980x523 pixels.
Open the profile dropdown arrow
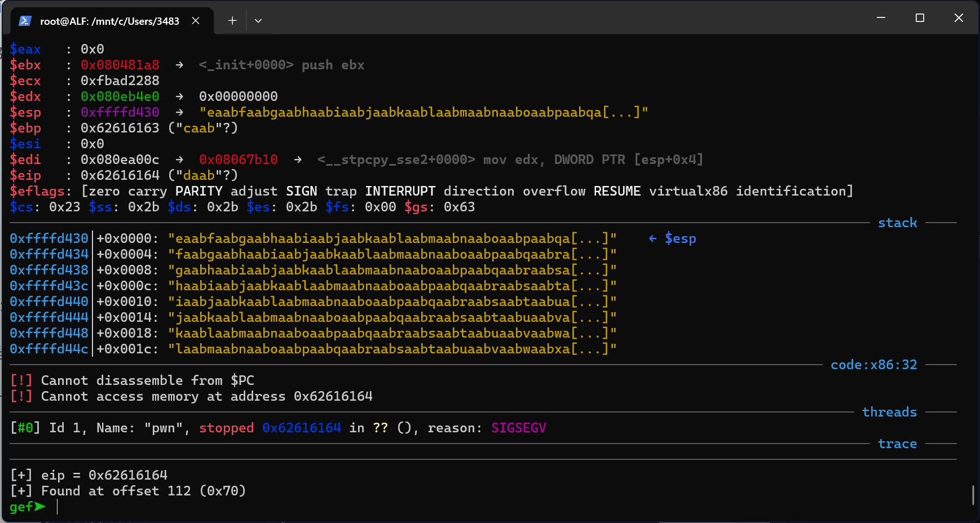(258, 21)
